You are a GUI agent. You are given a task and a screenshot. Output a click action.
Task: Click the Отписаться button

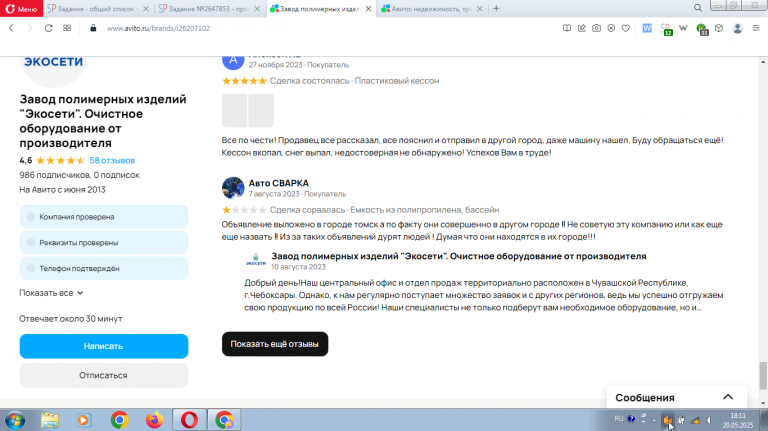tap(103, 375)
